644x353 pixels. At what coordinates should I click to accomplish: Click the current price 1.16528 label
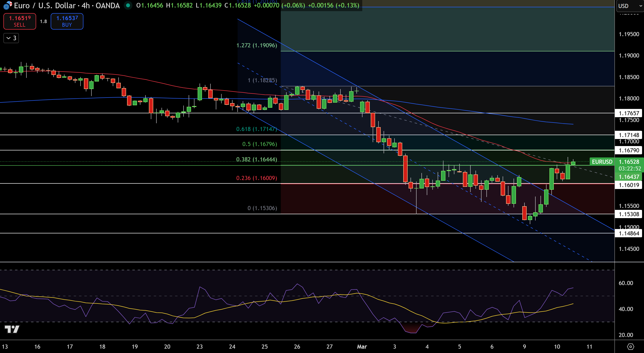[629, 162]
